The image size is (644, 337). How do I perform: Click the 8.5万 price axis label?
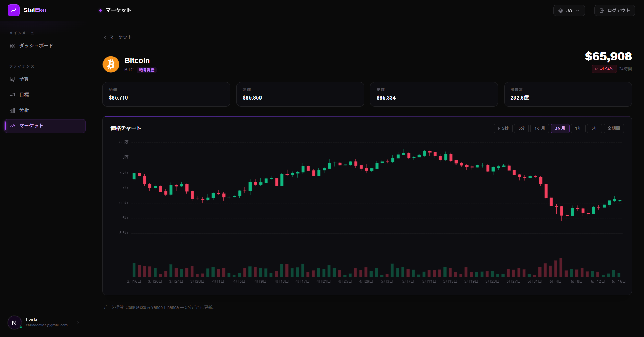coord(124,142)
